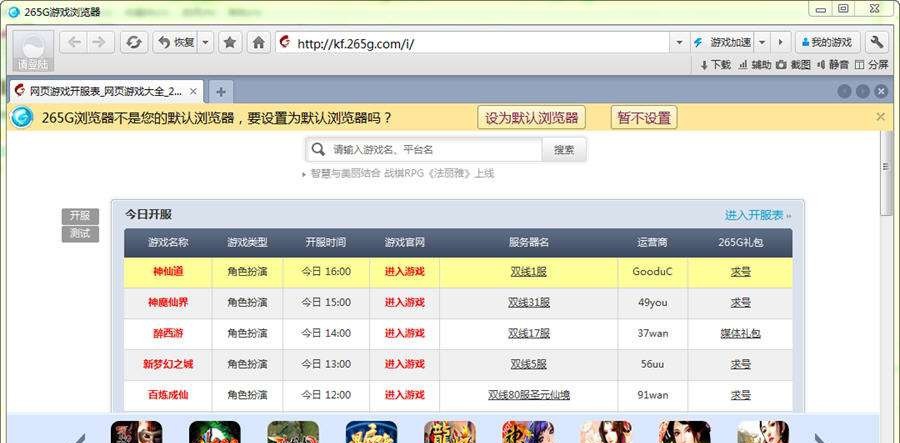
Task: Click the 开服时间 column header
Action: pos(325,242)
